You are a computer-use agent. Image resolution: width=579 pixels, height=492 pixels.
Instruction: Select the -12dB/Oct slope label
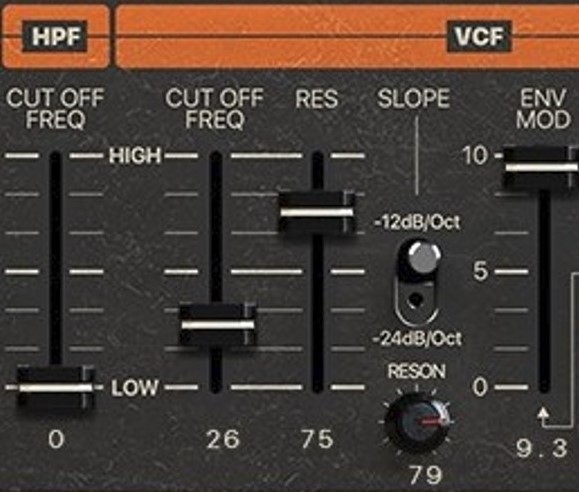tap(417, 222)
